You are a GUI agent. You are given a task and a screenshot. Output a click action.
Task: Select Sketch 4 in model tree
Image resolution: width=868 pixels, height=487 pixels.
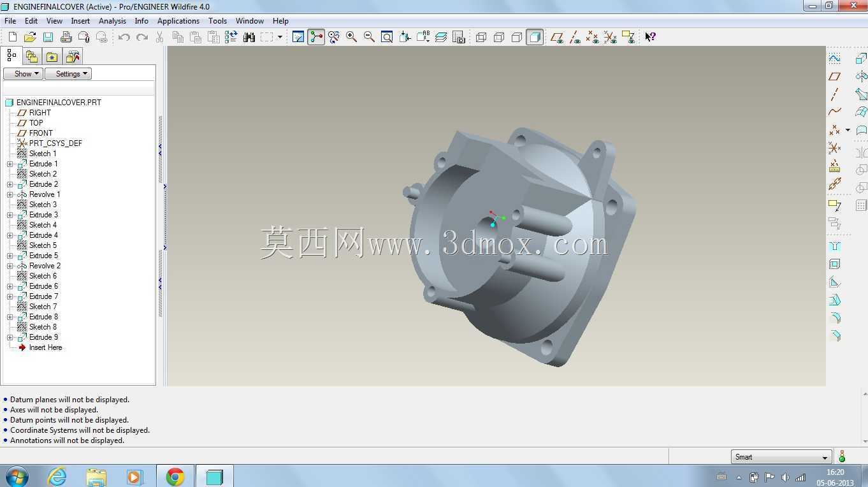43,225
